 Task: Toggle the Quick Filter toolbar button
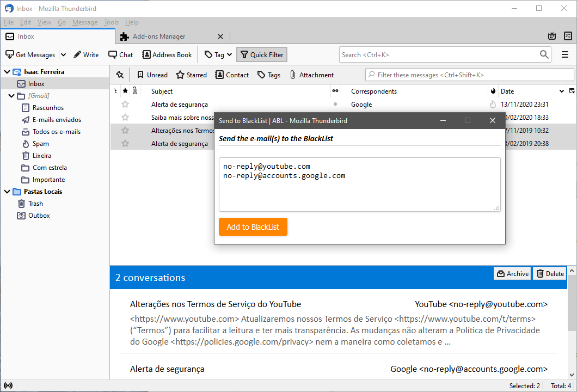pyautogui.click(x=262, y=55)
